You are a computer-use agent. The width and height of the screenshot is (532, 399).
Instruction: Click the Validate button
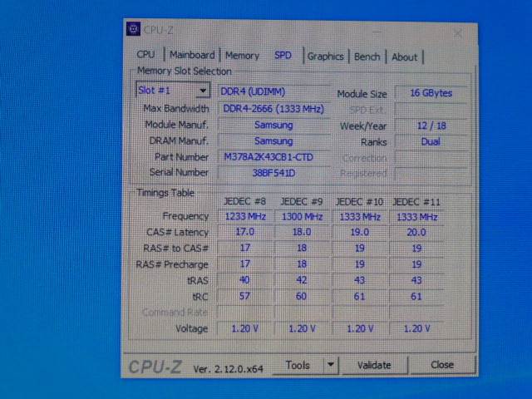pos(374,365)
